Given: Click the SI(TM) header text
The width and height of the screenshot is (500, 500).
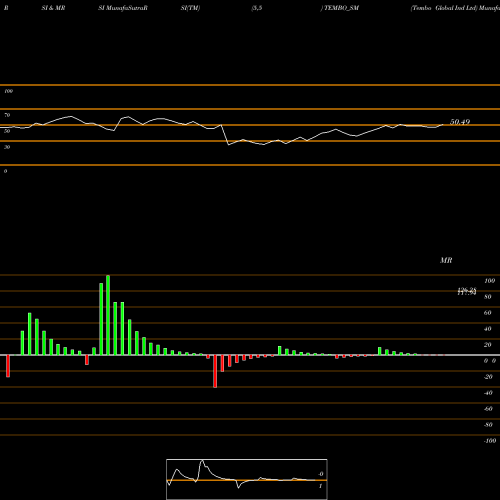Looking at the screenshot, I should [190, 8].
